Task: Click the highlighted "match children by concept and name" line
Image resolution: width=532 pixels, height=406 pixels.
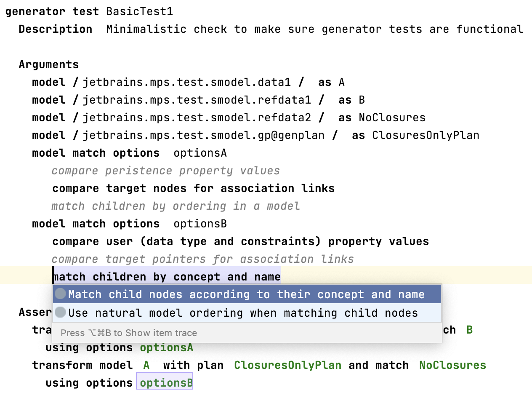Action: [167, 277]
